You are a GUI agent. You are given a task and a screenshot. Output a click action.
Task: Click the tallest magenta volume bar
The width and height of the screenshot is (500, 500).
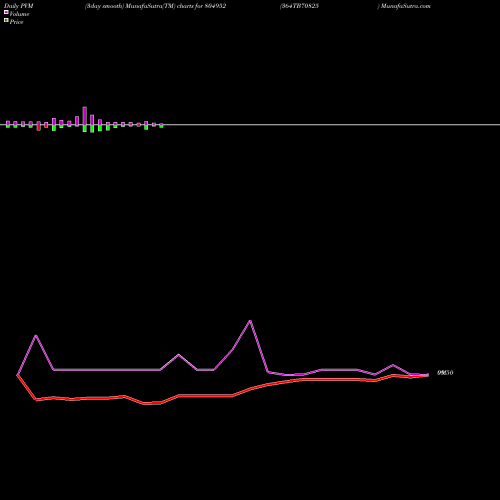coord(85,116)
